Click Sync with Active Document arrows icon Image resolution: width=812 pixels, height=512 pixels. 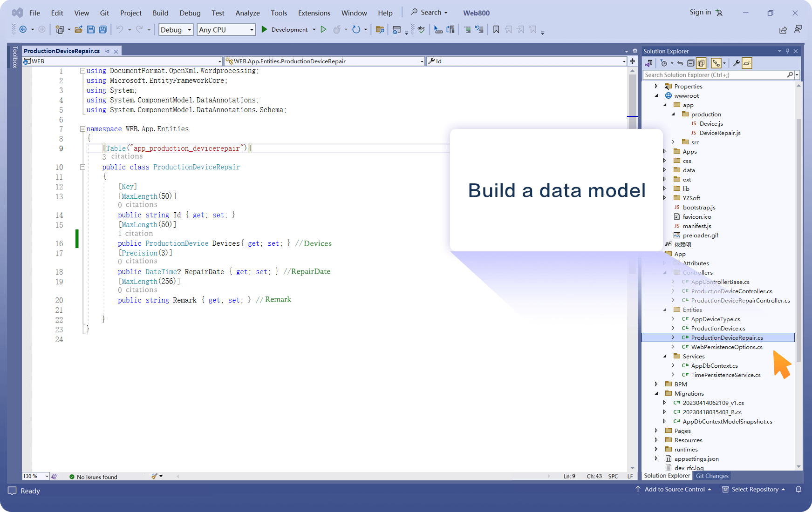680,63
